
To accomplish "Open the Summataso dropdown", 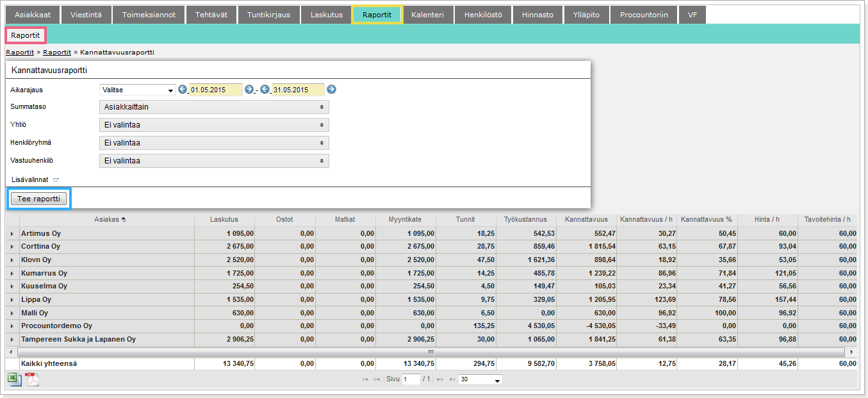I will click(x=214, y=107).
